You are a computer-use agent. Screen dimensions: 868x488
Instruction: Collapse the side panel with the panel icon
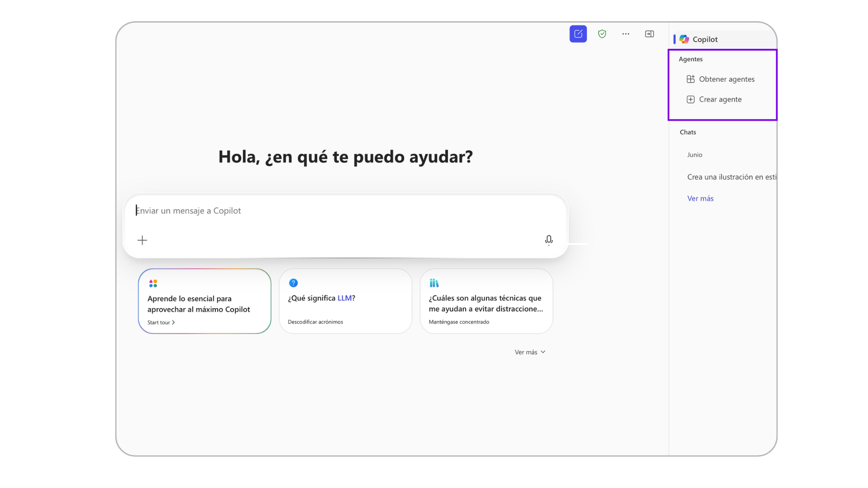(x=650, y=34)
